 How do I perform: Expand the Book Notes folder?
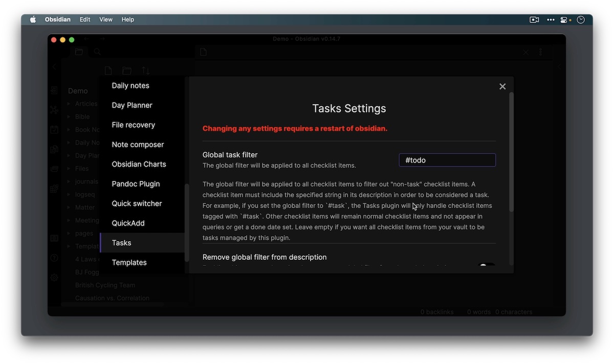tap(69, 130)
